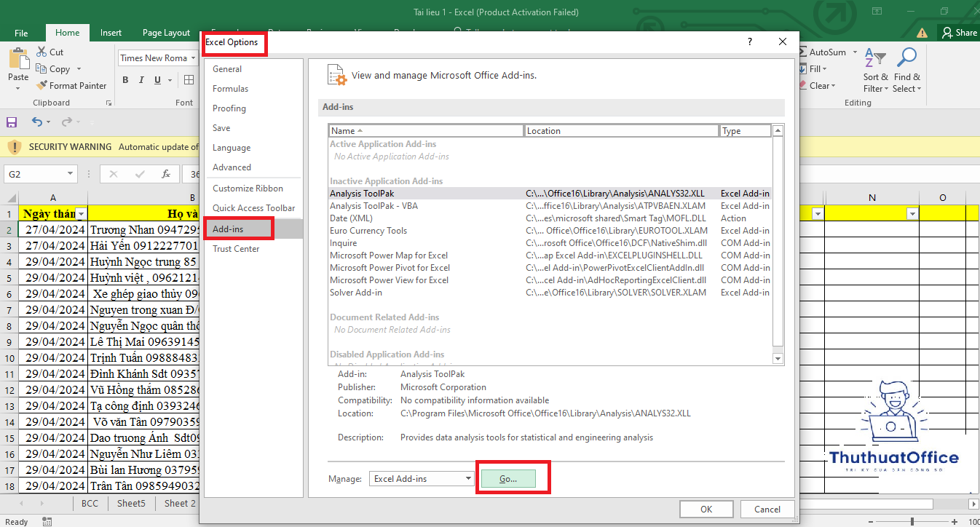Open the Manage Excel Add-ins dropdown
The width and height of the screenshot is (980, 527).
469,478
